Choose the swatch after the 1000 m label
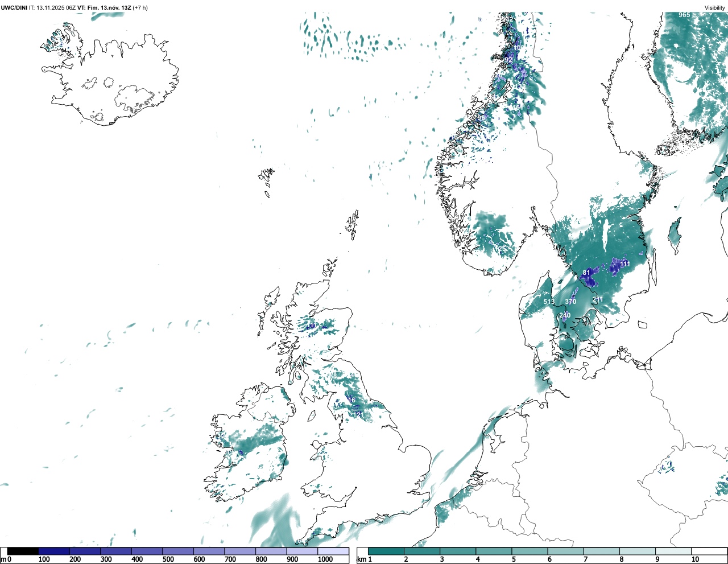Image resolution: width=728 pixels, height=564 pixels. [333, 551]
